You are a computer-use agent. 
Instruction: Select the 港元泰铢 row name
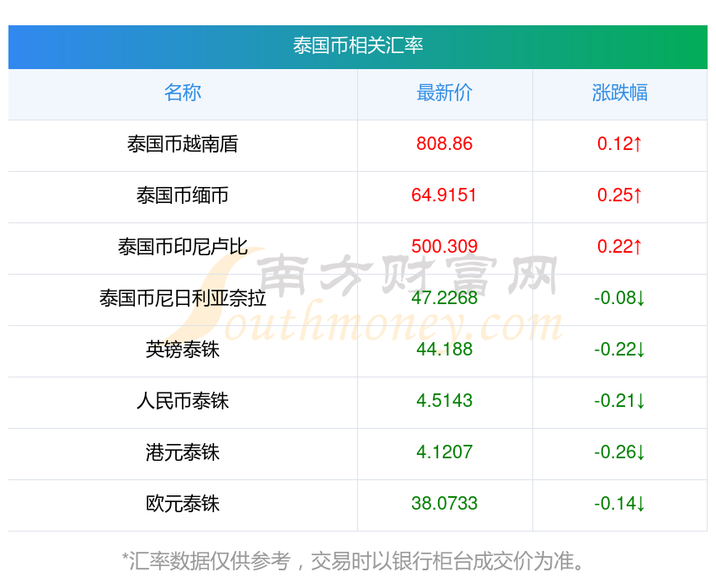tap(183, 452)
